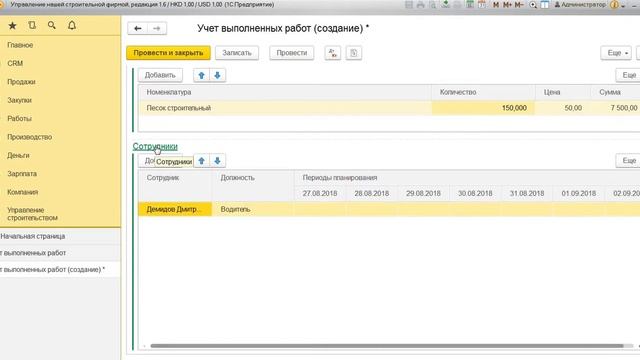The height and width of the screenshot is (360, 640).
Task: Open the CRM section
Action: 15,63
